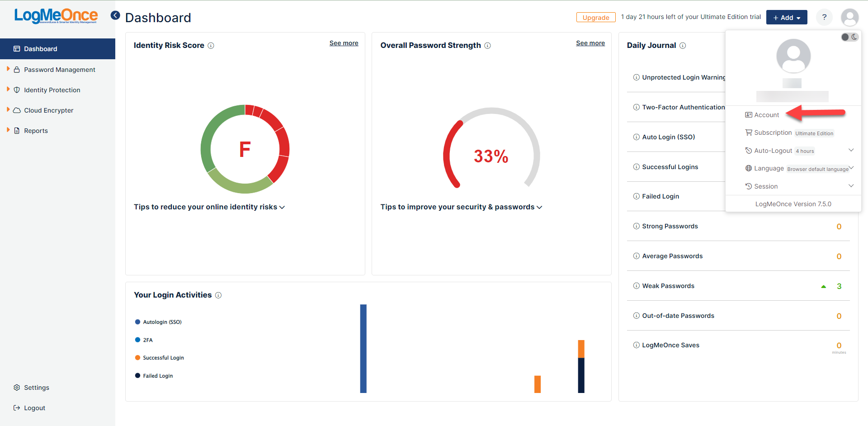Toggle Autologin (SSO) series in chart legend
Image resolution: width=868 pixels, height=426 pixels.
pyautogui.click(x=158, y=322)
